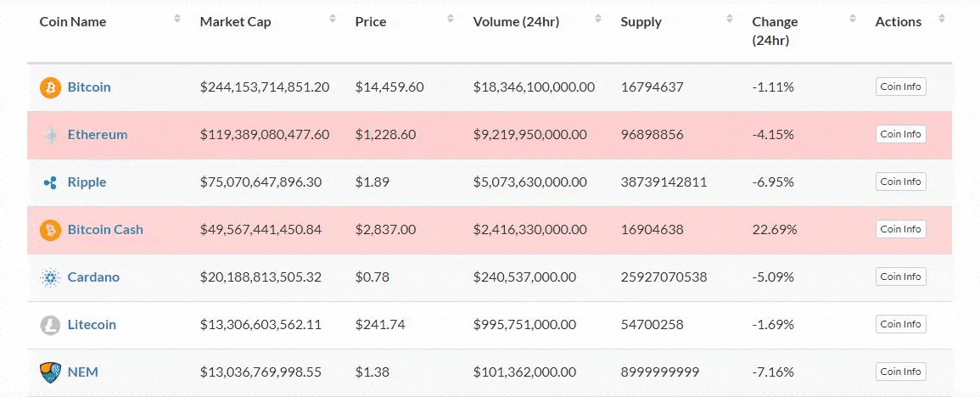980x397 pixels.
Task: Follow the Litecoin name link
Action: pos(92,325)
